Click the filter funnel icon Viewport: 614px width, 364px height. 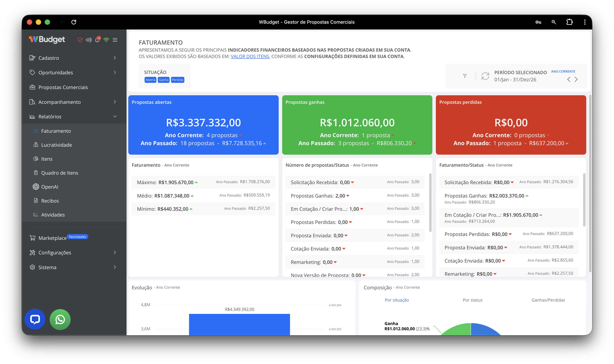[x=465, y=76]
